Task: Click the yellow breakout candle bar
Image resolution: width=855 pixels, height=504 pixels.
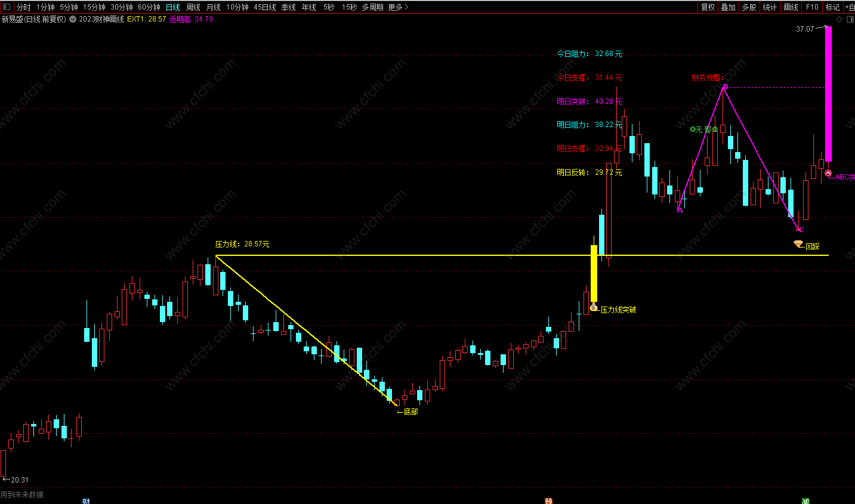Action: pyautogui.click(x=594, y=273)
